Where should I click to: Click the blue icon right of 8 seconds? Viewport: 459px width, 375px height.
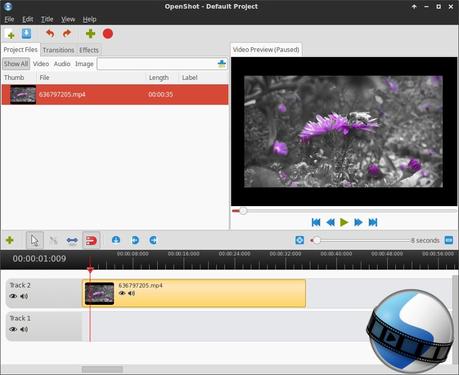(449, 240)
